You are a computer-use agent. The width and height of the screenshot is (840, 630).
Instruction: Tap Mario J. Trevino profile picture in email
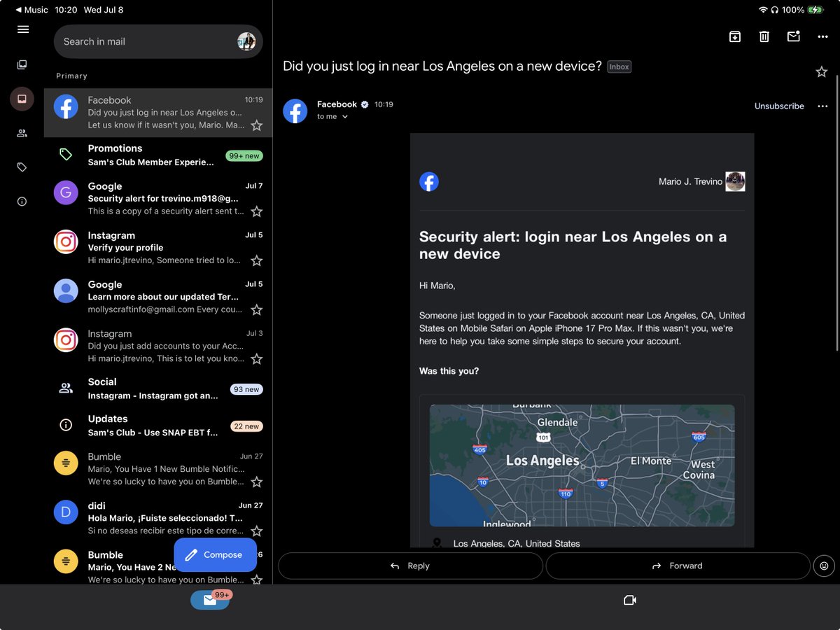click(x=735, y=181)
